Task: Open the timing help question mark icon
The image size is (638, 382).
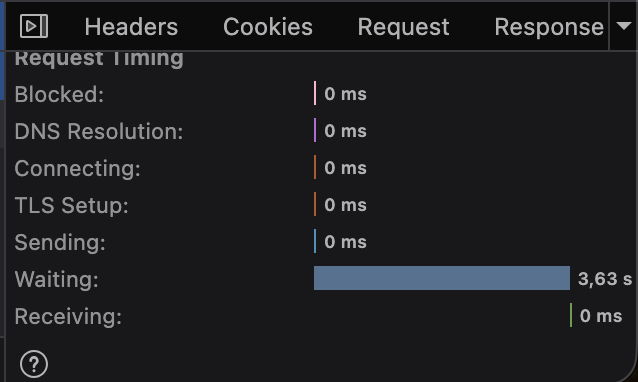Action: click(34, 364)
